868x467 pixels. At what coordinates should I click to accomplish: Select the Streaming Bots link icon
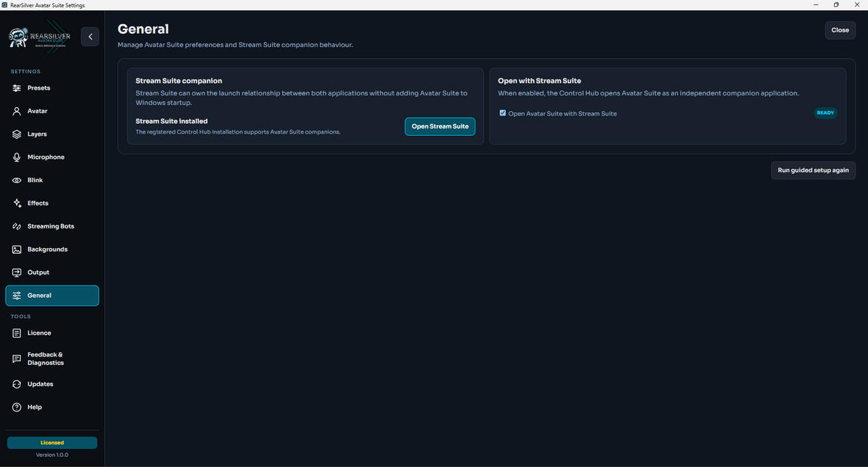pyautogui.click(x=17, y=226)
